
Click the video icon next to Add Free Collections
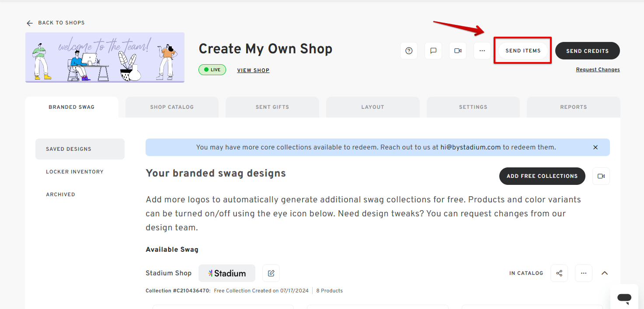coord(601,176)
